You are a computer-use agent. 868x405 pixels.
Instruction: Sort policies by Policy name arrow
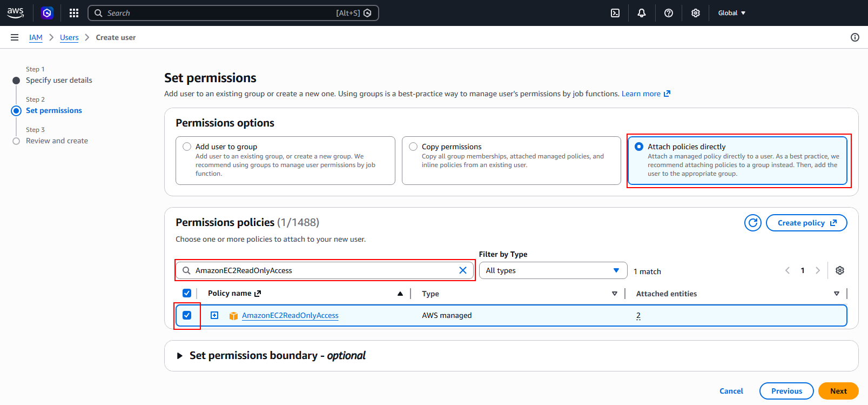pyautogui.click(x=400, y=294)
